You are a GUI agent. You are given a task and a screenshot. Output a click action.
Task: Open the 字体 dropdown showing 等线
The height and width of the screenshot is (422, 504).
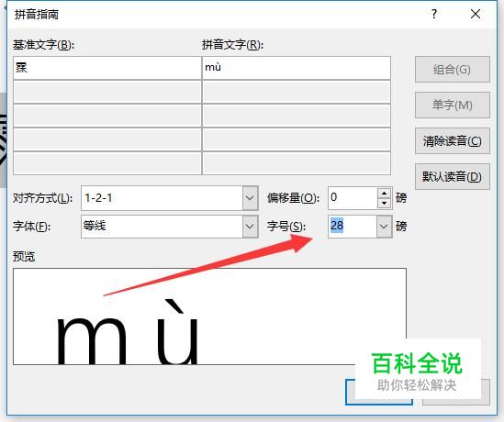tap(250, 227)
